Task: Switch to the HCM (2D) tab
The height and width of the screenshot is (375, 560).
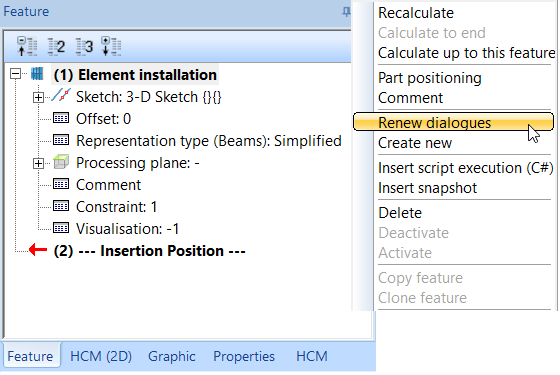Action: 101,356
